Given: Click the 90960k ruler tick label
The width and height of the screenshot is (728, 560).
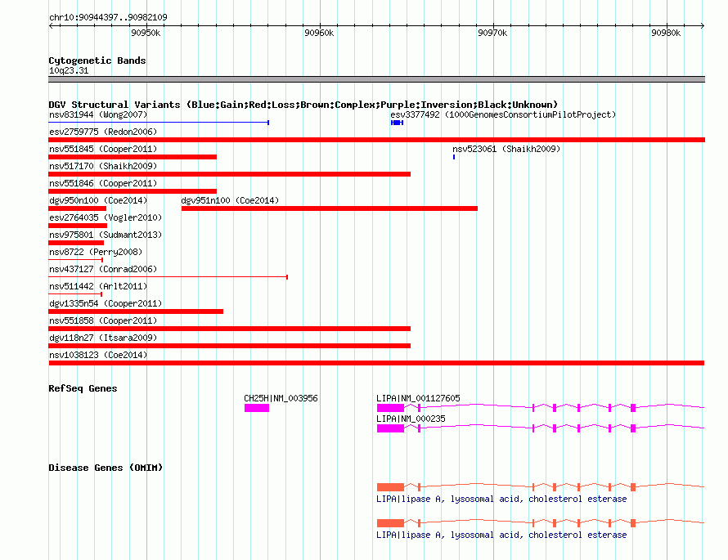Looking at the screenshot, I should (319, 33).
